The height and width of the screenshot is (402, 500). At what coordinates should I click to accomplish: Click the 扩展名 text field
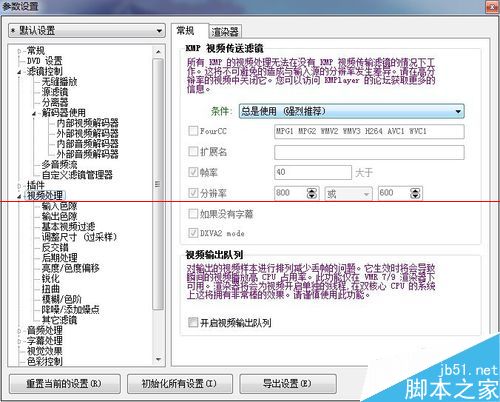click(369, 152)
